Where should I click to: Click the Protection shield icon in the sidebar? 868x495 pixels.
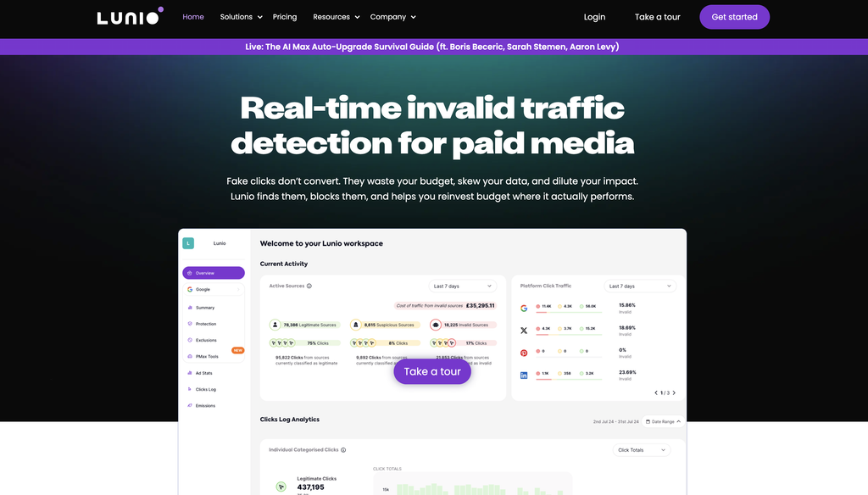point(190,324)
